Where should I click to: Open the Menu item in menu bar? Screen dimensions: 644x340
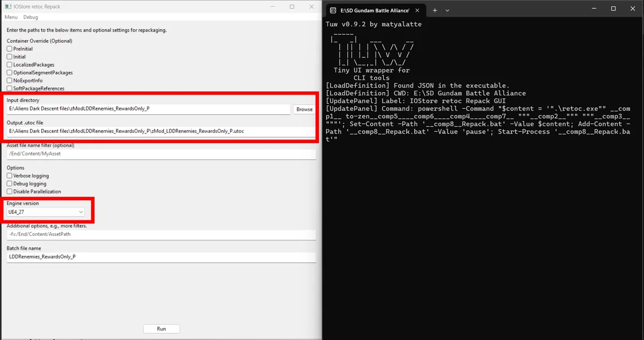click(11, 17)
